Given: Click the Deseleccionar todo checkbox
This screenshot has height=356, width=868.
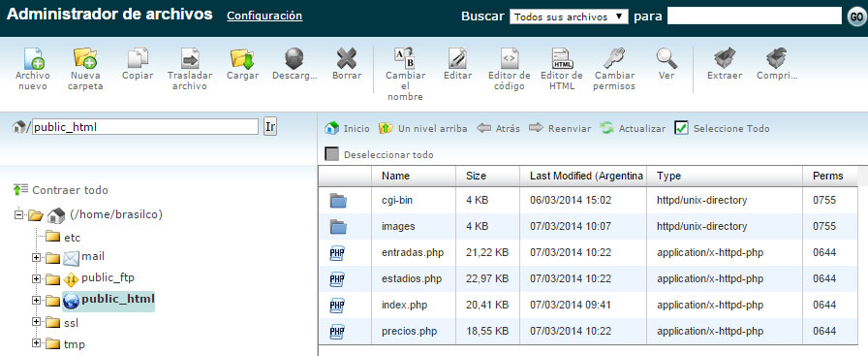Looking at the screenshot, I should pos(331,154).
